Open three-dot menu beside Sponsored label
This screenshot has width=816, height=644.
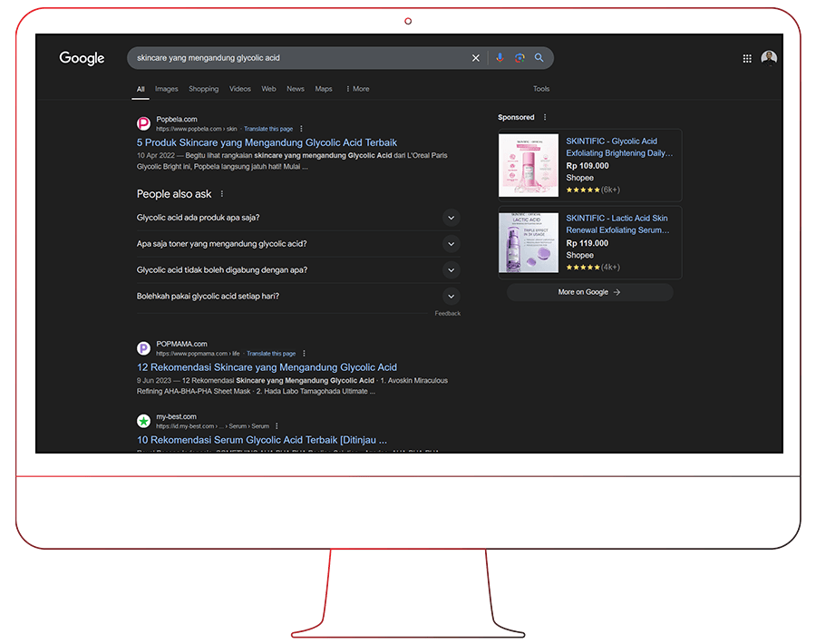click(545, 117)
